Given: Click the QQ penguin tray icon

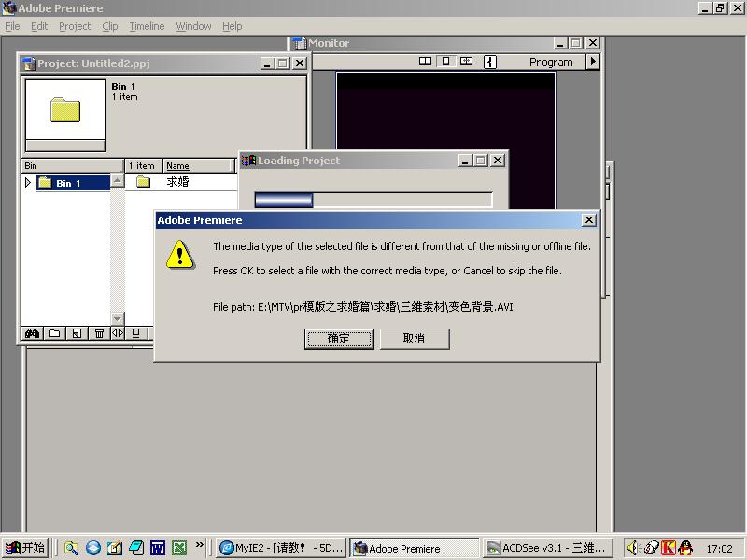Looking at the screenshot, I should (x=685, y=549).
